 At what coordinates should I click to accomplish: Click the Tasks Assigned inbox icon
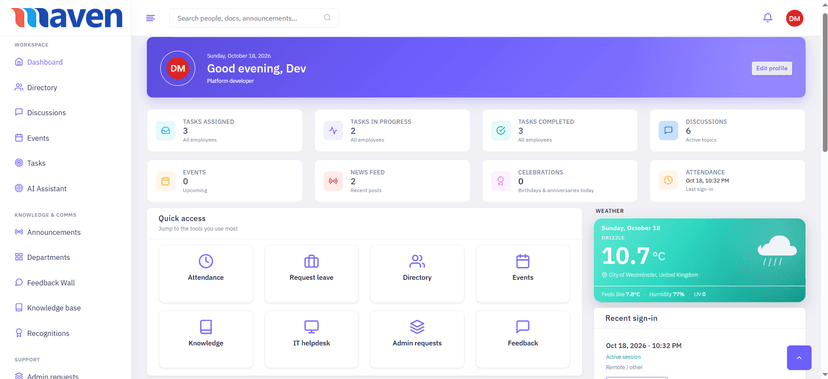click(165, 130)
